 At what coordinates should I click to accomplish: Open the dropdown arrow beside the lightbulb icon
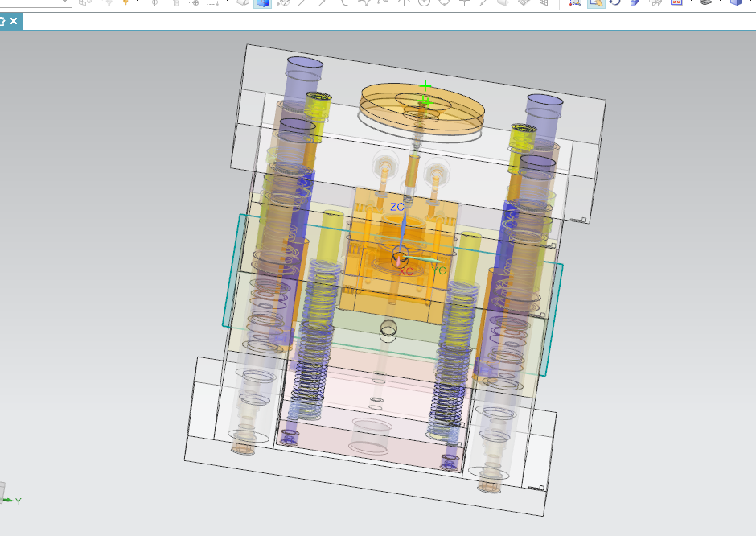(x=138, y=2)
